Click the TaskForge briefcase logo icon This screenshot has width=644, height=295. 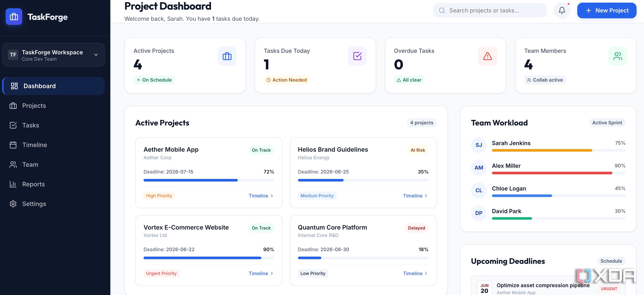click(x=14, y=17)
